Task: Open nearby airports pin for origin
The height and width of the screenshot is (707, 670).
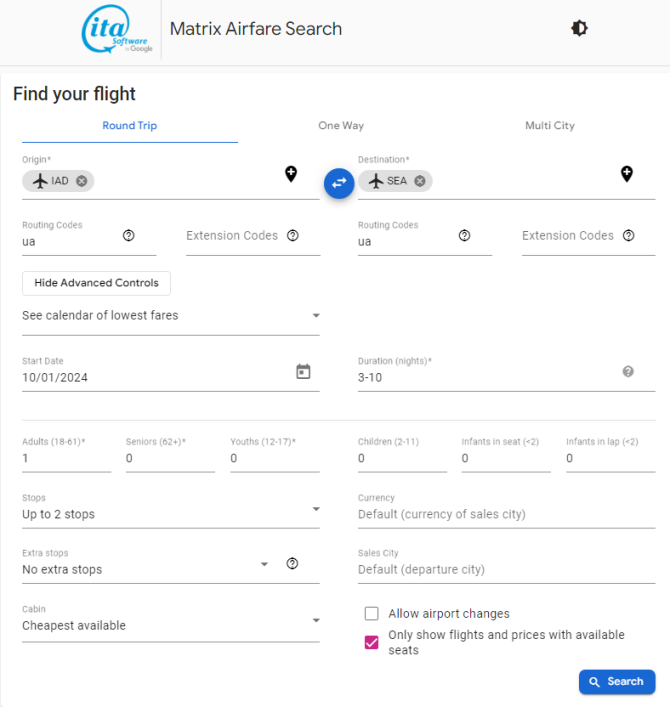Action: pos(291,174)
